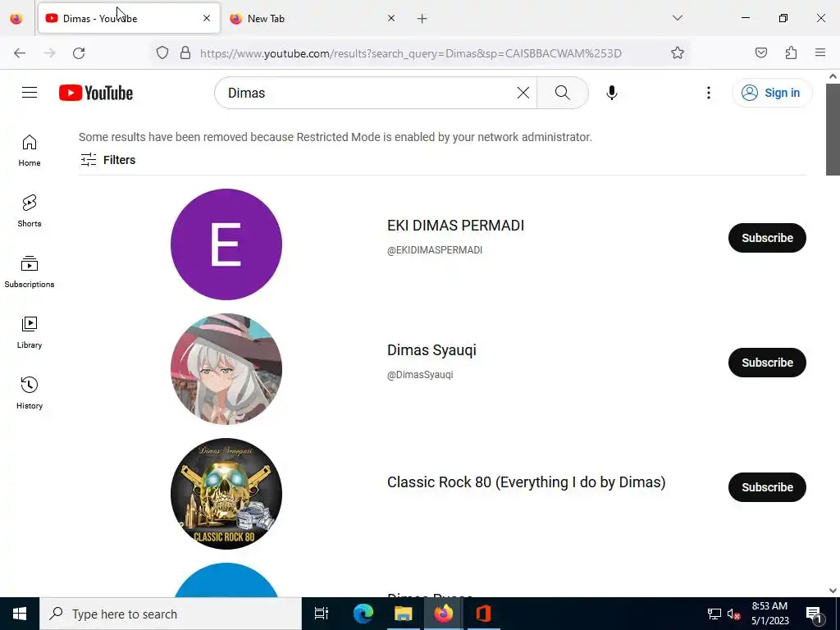Open History in sidebar
Image resolution: width=840 pixels, height=630 pixels.
(30, 393)
